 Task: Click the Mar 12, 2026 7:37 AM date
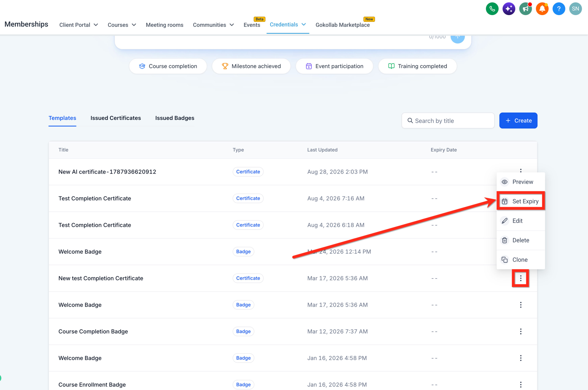(x=337, y=332)
